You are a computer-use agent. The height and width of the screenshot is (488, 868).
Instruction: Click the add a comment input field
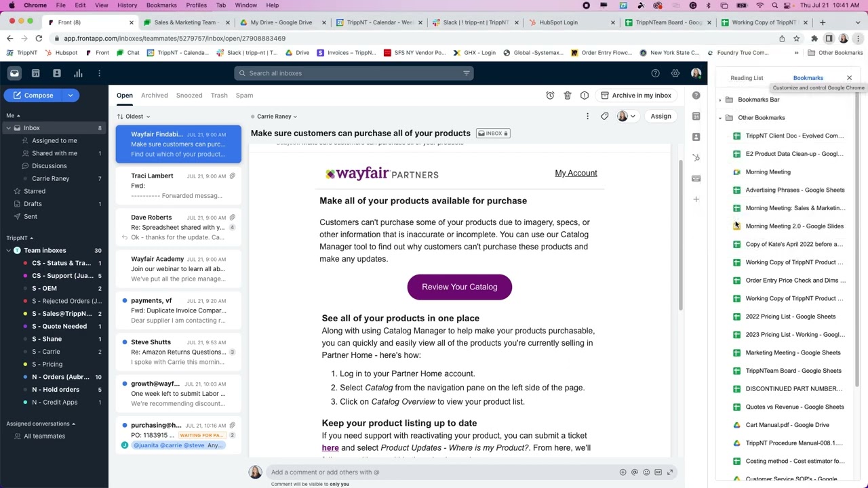pos(441,472)
